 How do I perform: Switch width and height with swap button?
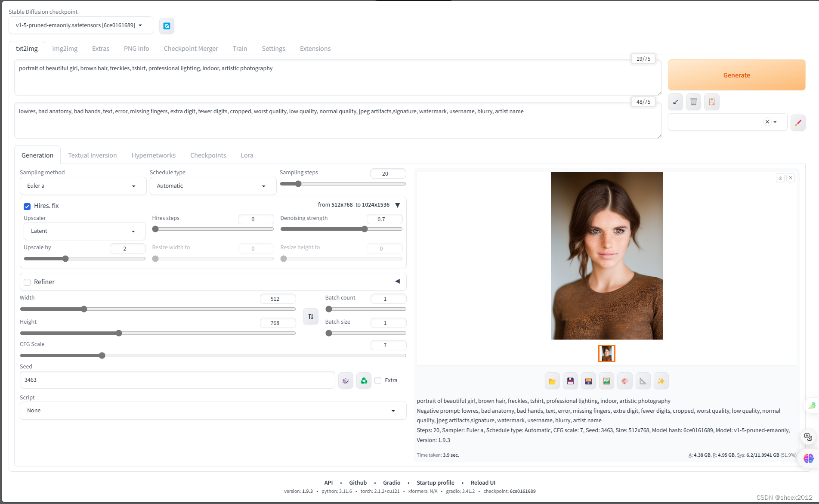click(x=311, y=316)
